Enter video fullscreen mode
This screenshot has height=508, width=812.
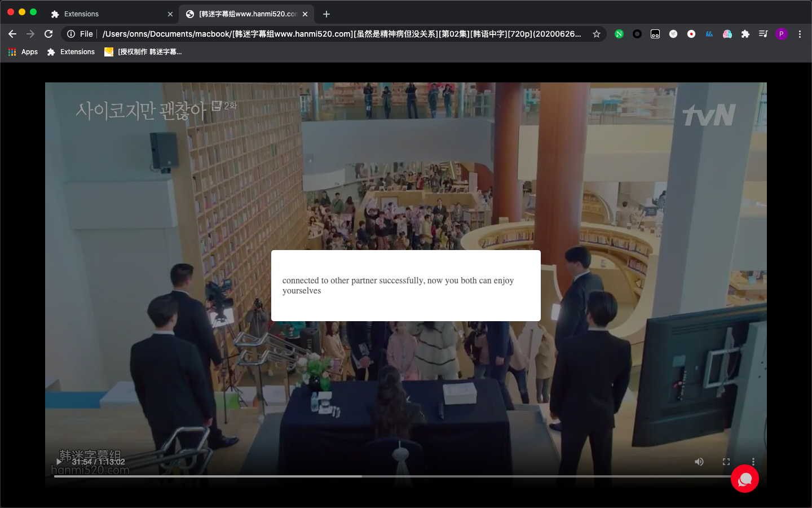pyautogui.click(x=726, y=462)
